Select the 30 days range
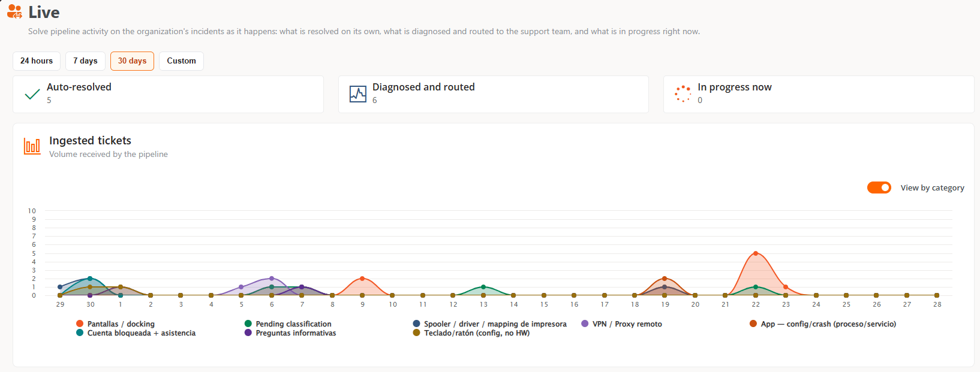The width and height of the screenshot is (980, 372). [132, 61]
